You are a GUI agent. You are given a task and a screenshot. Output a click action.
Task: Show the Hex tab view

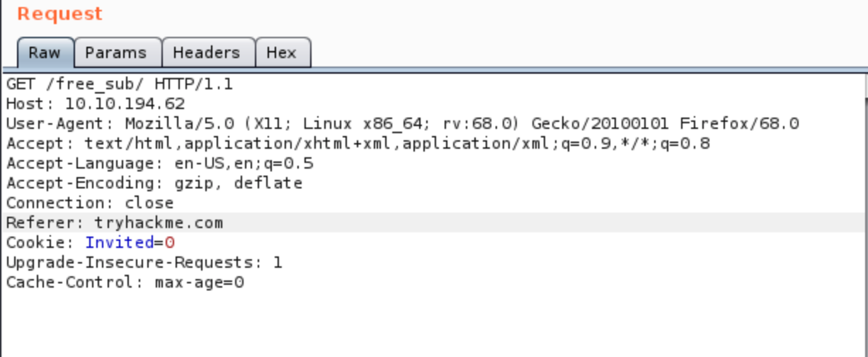tap(281, 52)
